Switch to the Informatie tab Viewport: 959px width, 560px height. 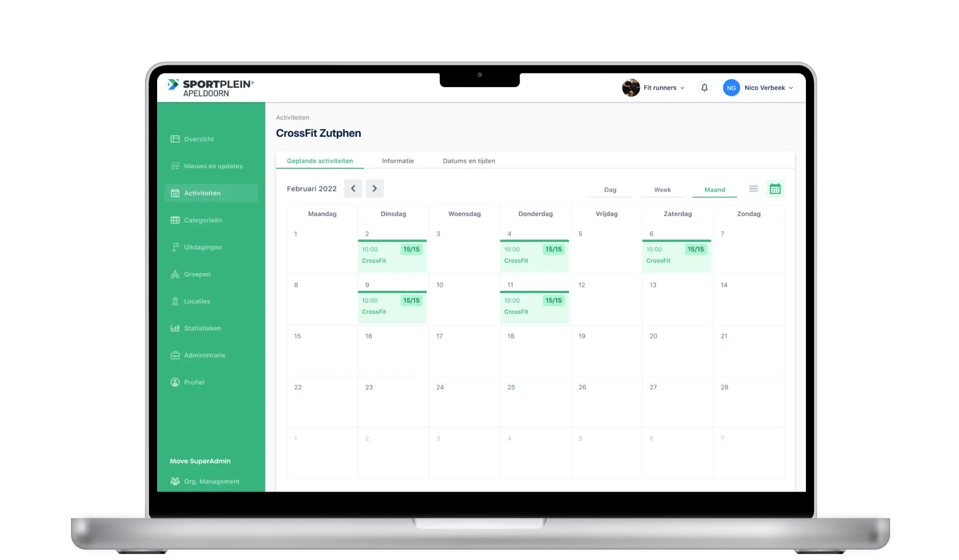pyautogui.click(x=398, y=161)
